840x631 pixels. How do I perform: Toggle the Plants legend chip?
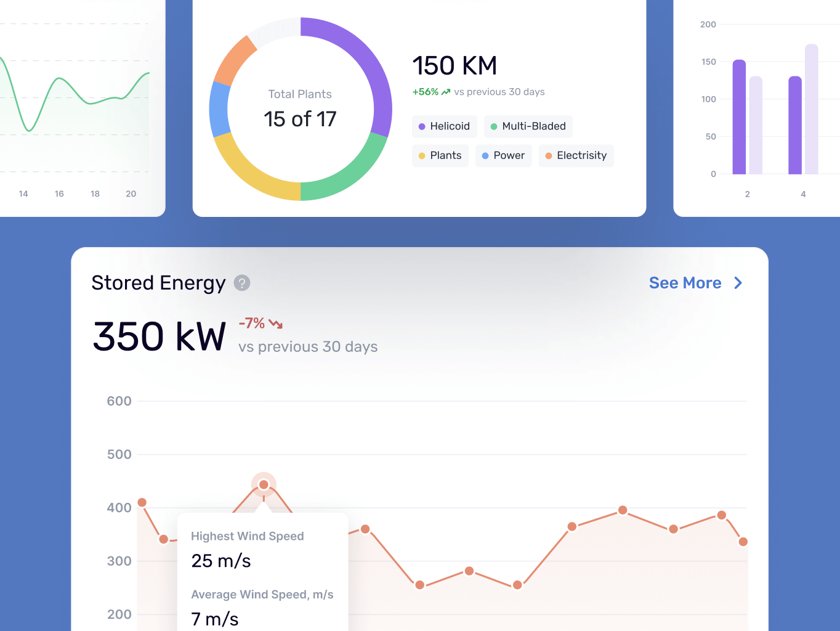(x=440, y=156)
